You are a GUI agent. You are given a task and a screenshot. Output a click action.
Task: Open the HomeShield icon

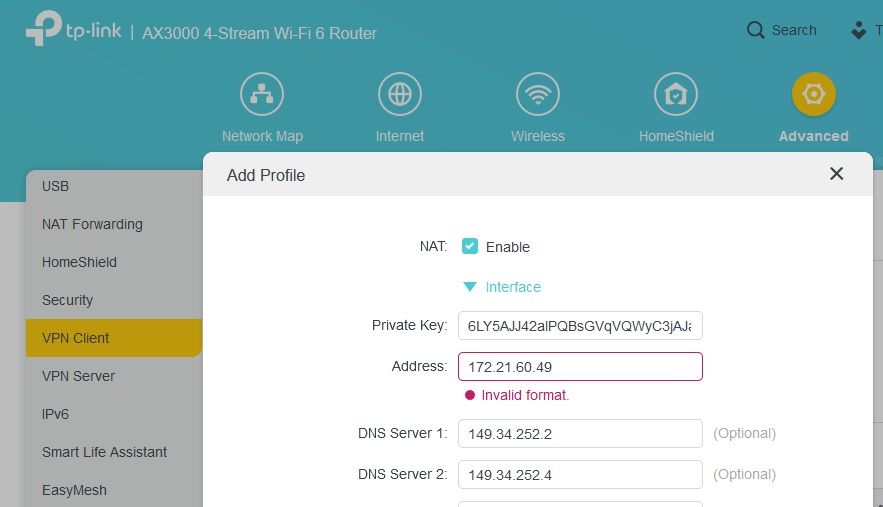(676, 95)
